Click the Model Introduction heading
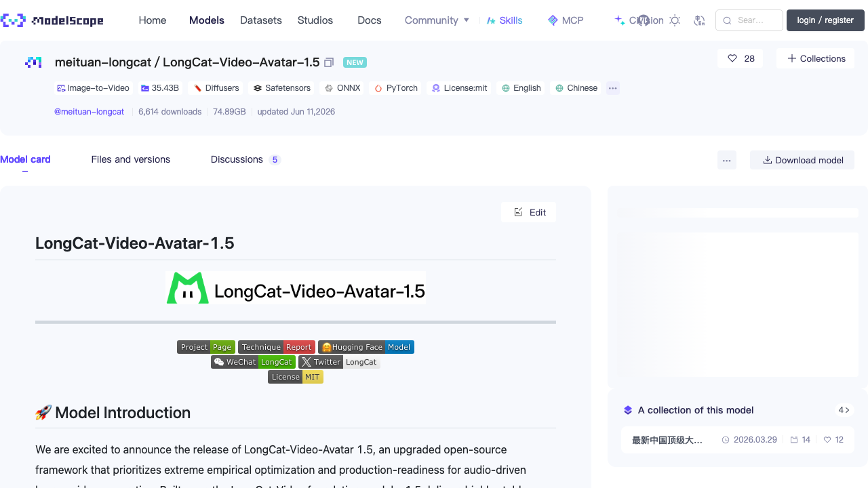This screenshot has height=488, width=868. pyautogui.click(x=113, y=413)
